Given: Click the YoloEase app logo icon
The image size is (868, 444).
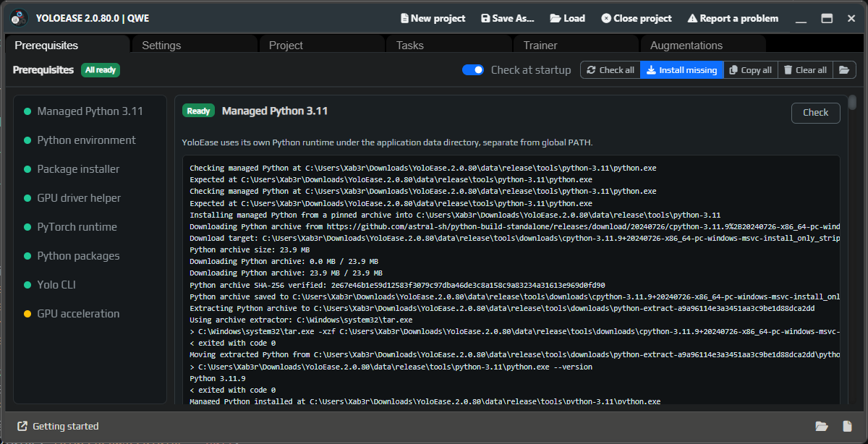Looking at the screenshot, I should click(19, 18).
